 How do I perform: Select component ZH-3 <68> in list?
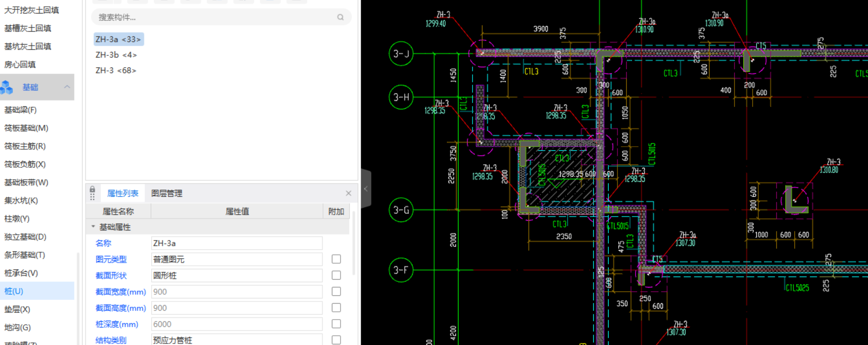coord(116,70)
